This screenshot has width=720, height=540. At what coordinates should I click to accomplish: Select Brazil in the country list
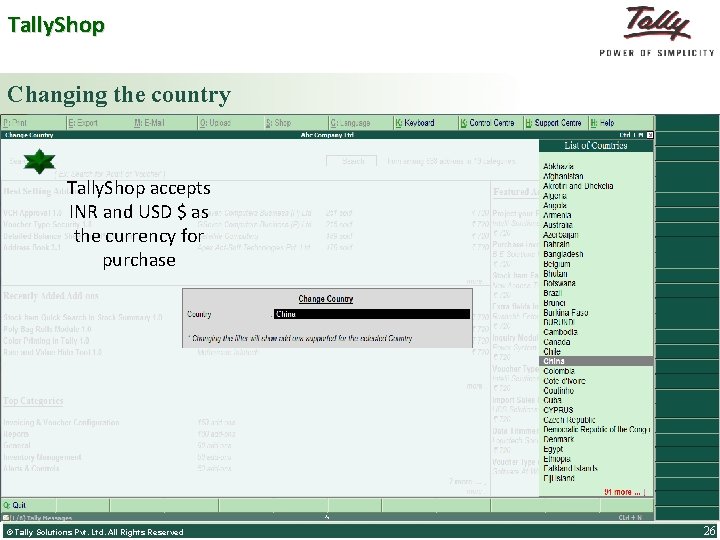click(552, 293)
